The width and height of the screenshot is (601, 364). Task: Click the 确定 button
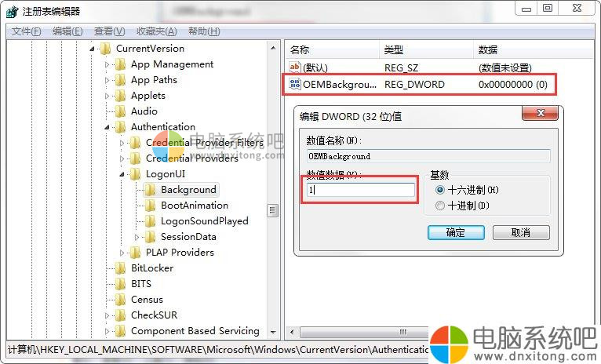click(455, 232)
